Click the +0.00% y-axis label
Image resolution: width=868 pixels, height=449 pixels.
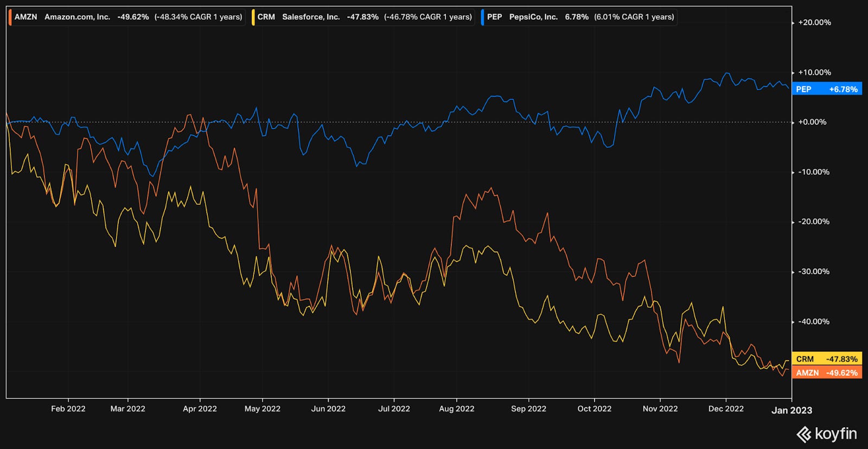point(813,122)
